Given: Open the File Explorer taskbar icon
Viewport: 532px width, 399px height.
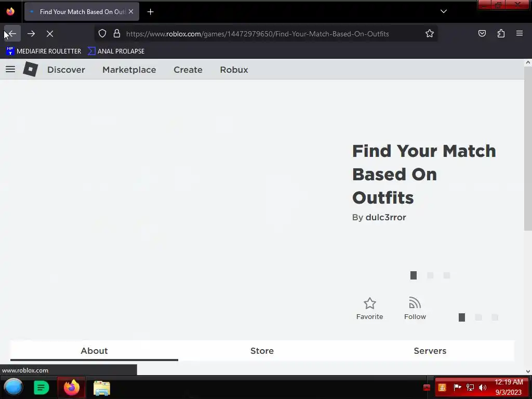Looking at the screenshot, I should pos(102,388).
